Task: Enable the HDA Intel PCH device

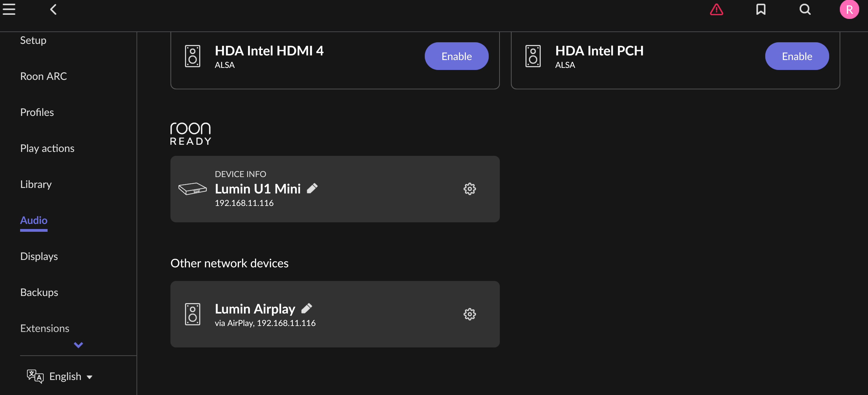Action: coord(797,56)
